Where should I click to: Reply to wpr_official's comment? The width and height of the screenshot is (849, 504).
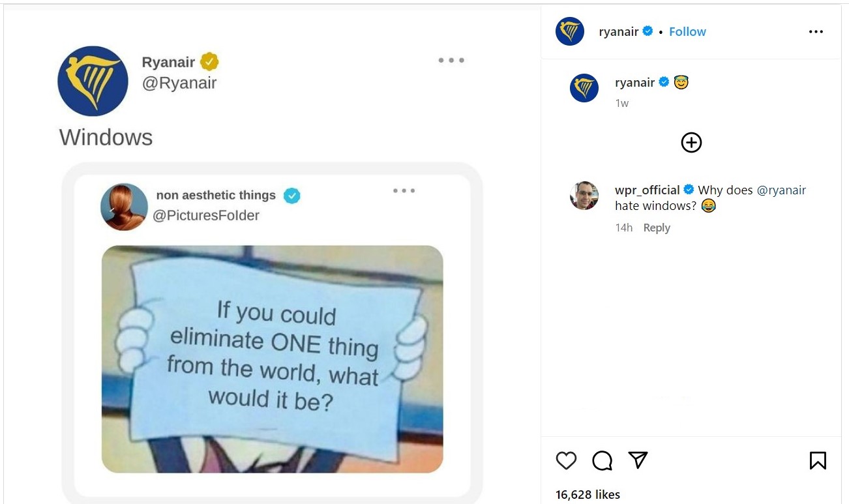pos(657,228)
